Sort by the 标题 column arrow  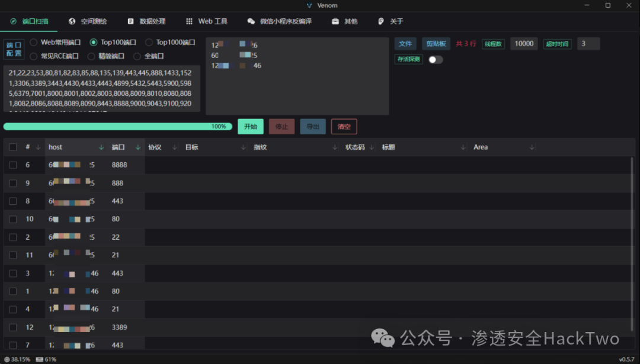pos(463,147)
